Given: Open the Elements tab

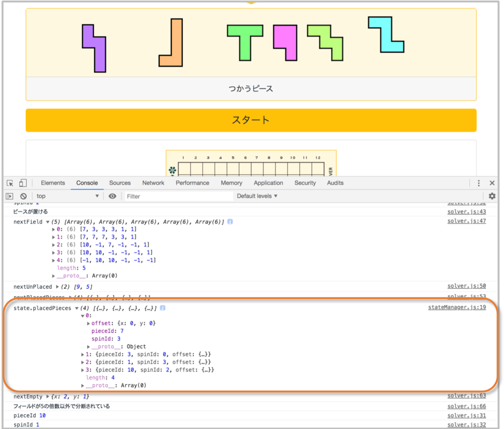Looking at the screenshot, I should coord(53,183).
